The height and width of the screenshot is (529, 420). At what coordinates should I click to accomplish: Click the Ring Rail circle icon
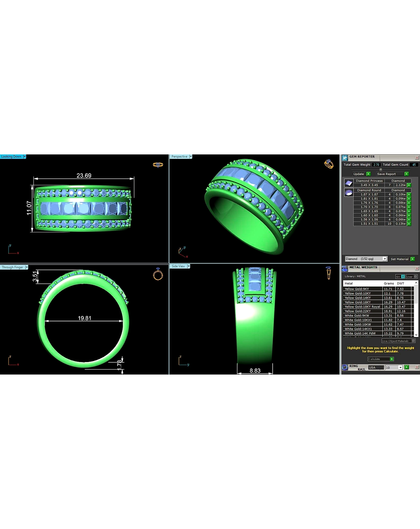345,367
